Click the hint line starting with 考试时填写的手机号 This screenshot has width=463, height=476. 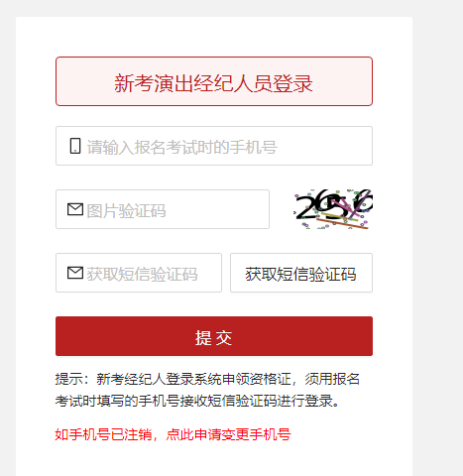click(197, 401)
